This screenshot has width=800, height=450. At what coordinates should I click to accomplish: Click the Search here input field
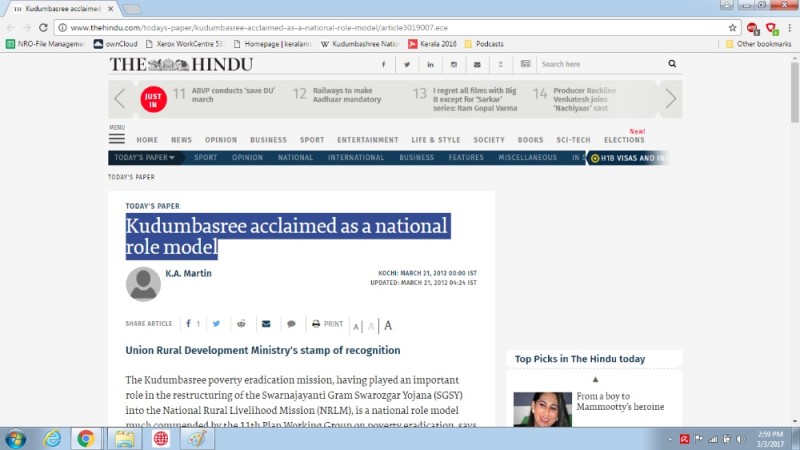(x=598, y=64)
